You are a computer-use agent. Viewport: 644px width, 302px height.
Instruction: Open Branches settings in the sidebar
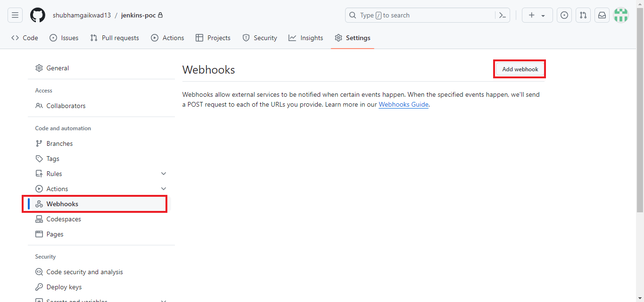click(x=101, y=143)
